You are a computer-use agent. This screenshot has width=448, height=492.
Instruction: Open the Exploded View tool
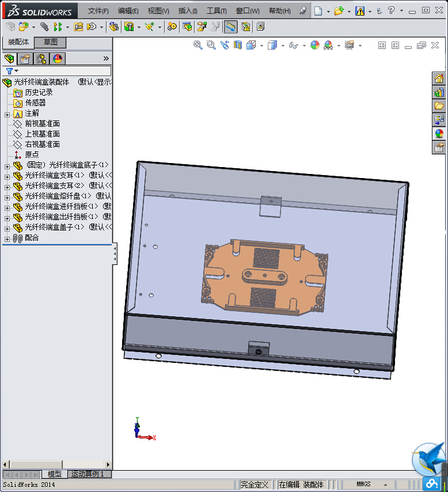[x=202, y=27]
